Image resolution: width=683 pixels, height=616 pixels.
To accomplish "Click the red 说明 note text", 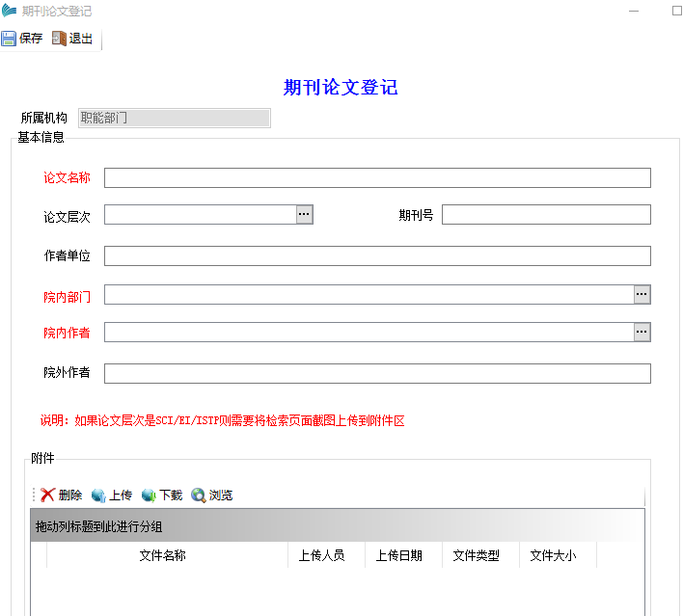I will coord(222,420).
